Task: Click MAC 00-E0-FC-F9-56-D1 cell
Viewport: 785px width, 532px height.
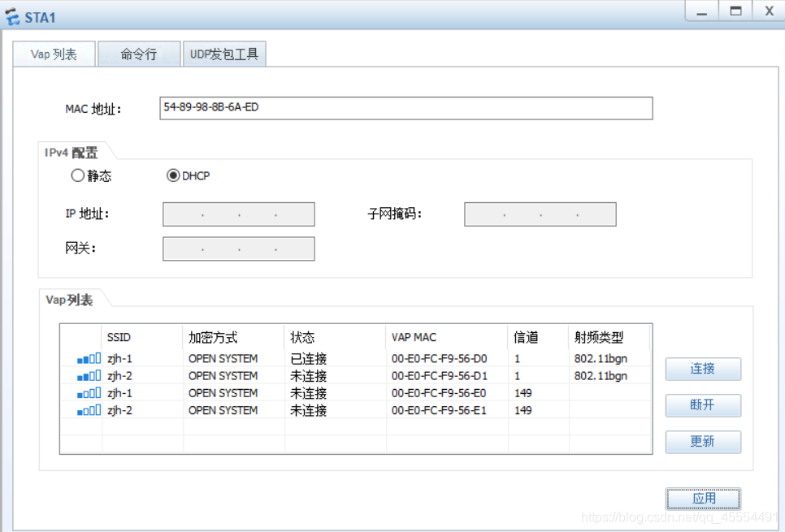Action: (x=439, y=375)
